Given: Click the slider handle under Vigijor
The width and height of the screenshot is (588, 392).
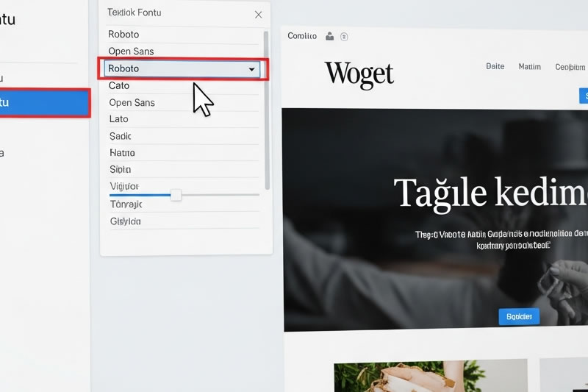Looking at the screenshot, I should pyautogui.click(x=176, y=195).
